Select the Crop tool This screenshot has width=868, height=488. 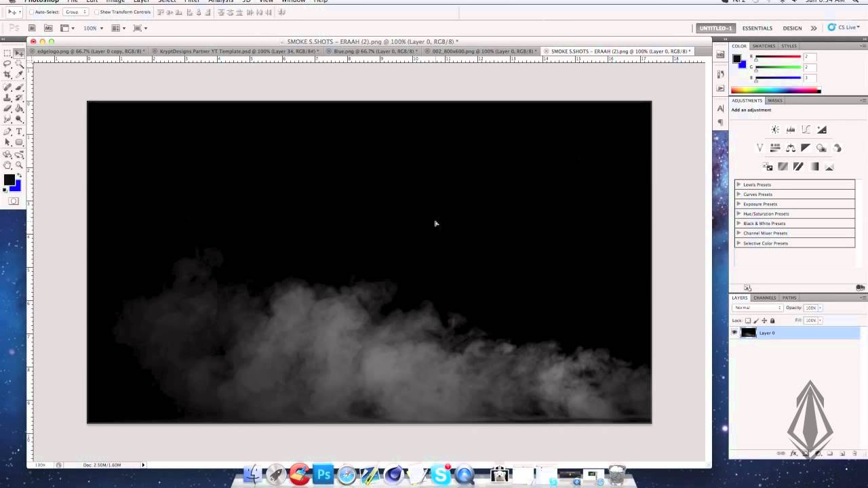[x=7, y=74]
